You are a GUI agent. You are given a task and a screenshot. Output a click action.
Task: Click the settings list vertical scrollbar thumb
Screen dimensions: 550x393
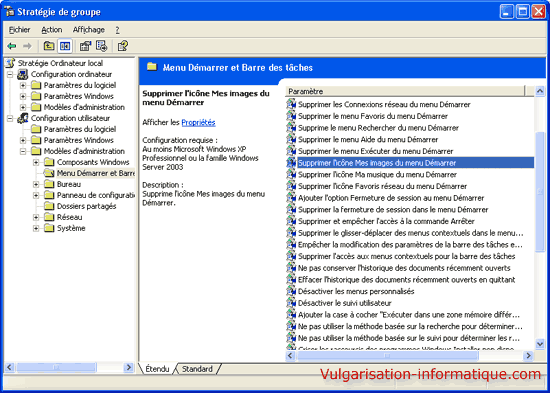click(540, 191)
